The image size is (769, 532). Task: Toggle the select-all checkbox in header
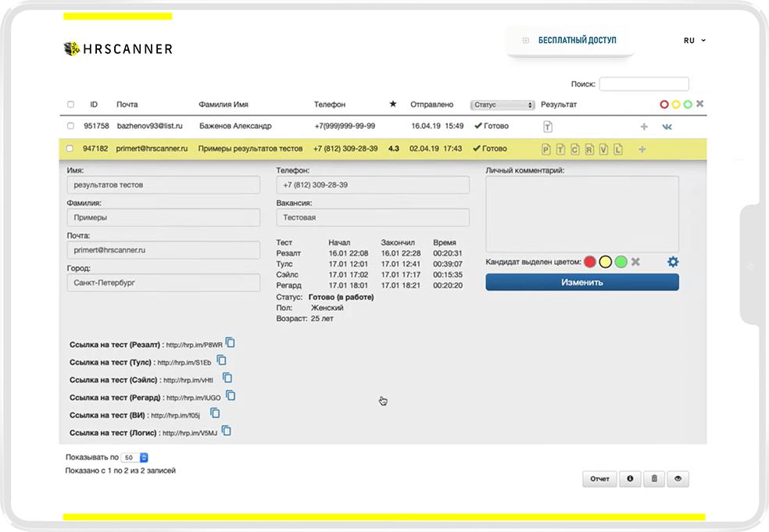point(71,105)
